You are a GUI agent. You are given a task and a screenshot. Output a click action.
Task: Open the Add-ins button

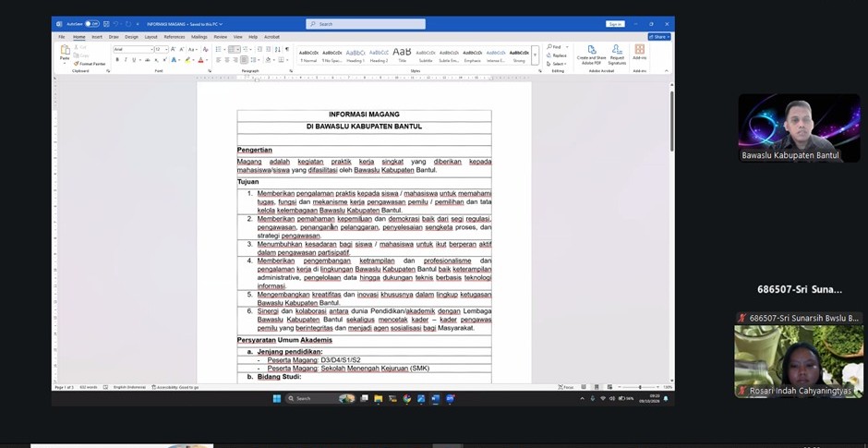pos(639,53)
